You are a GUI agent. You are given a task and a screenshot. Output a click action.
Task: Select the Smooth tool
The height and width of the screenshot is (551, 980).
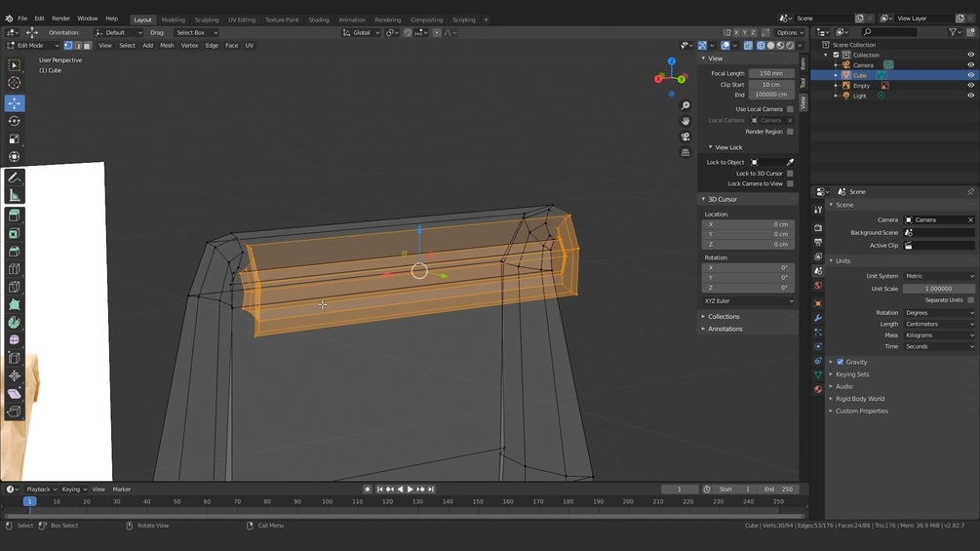[x=15, y=340]
